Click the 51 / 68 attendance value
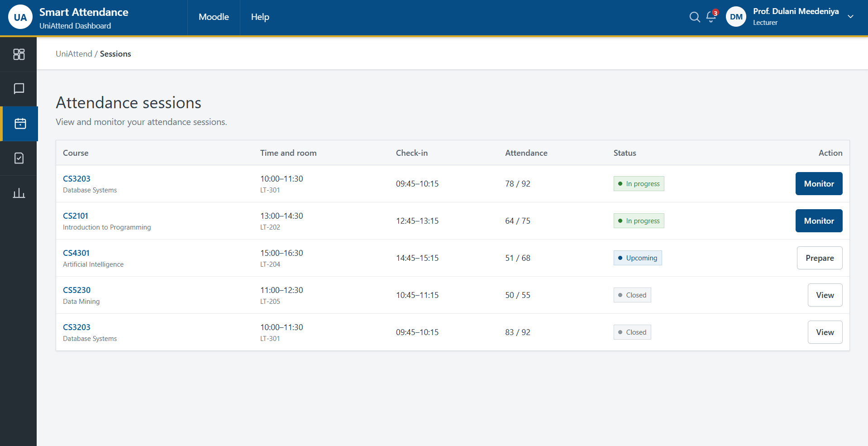The width and height of the screenshot is (868, 446). [x=517, y=258]
